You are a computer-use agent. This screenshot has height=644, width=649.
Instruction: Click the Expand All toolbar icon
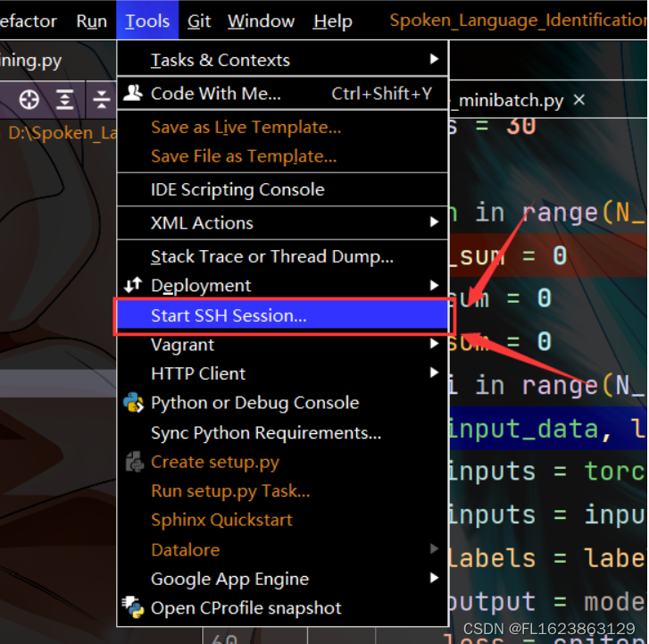[65, 100]
